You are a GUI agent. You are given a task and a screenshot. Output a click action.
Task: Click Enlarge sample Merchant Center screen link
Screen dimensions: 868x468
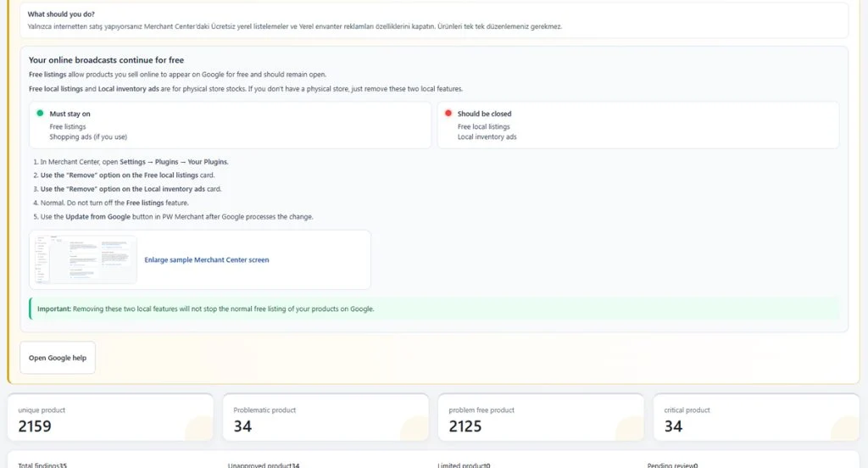207,259
